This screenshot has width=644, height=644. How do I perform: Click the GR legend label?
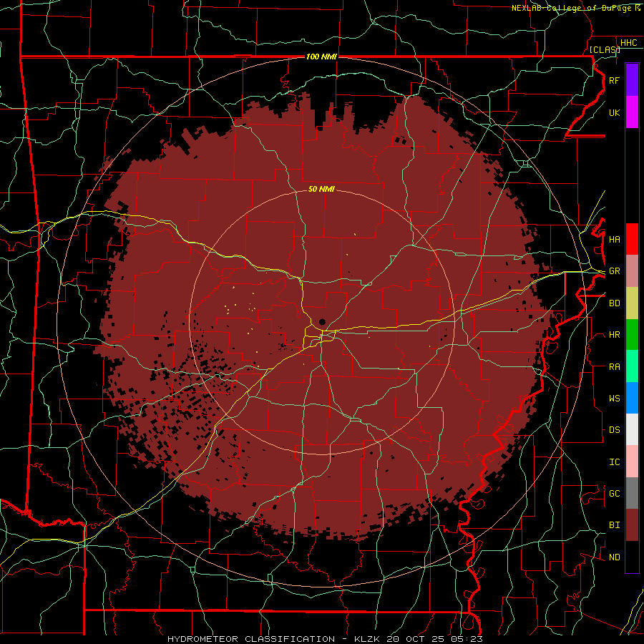(x=614, y=271)
